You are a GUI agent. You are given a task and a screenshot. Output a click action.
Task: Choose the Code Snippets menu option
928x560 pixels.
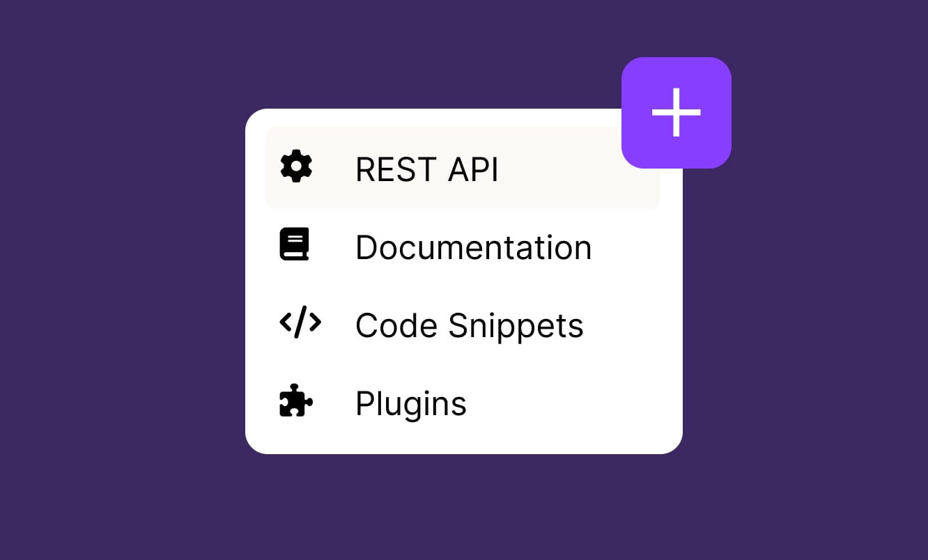pyautogui.click(x=469, y=325)
